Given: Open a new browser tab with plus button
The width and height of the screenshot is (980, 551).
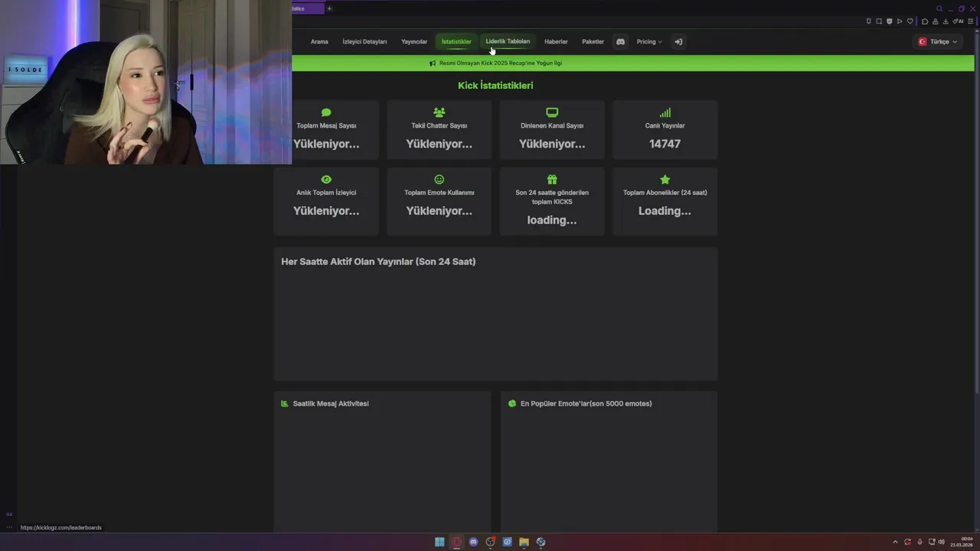Looking at the screenshot, I should (x=329, y=8).
